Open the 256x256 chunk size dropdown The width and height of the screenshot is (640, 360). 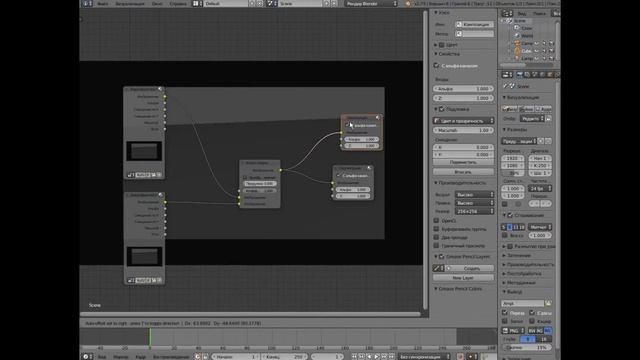474,211
